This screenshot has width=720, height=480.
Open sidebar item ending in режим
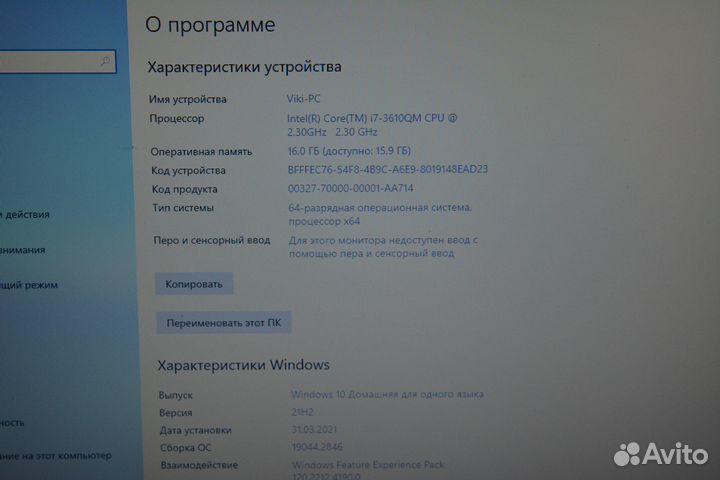click(x=29, y=285)
